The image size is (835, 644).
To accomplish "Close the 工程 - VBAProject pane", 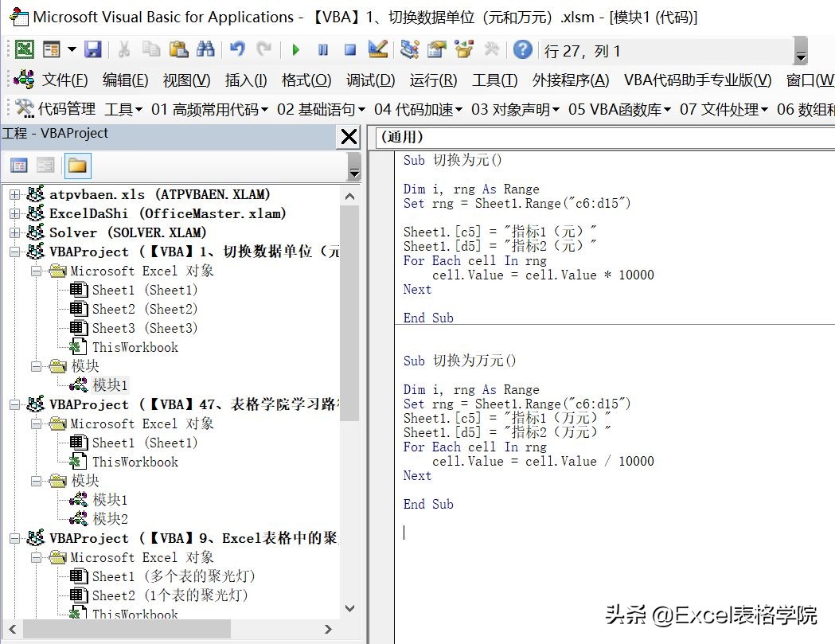I will (x=349, y=137).
